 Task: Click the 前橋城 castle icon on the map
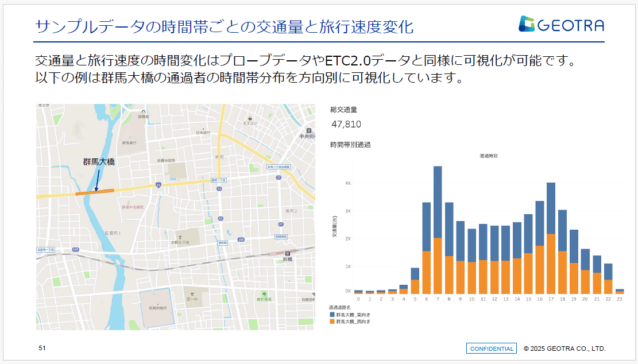click(x=145, y=111)
